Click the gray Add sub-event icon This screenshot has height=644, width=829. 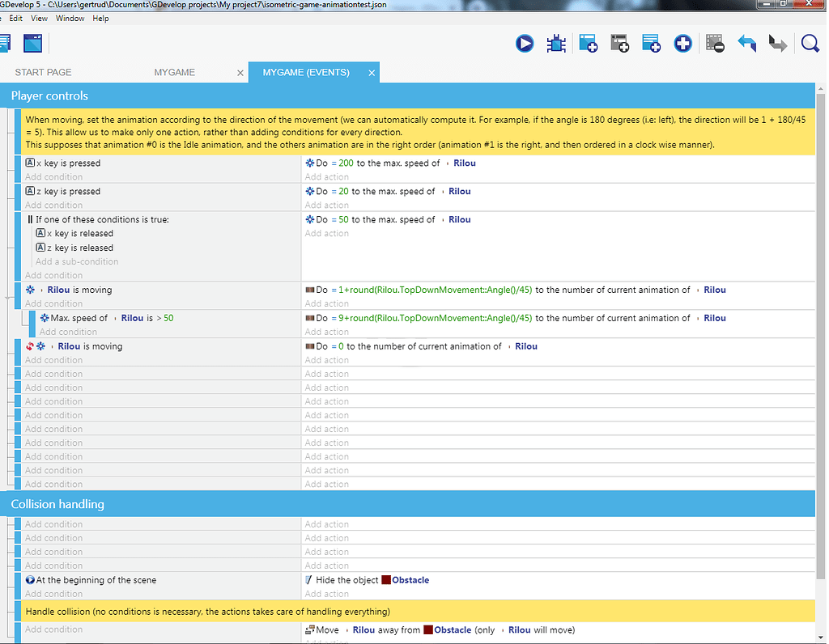[619, 44]
